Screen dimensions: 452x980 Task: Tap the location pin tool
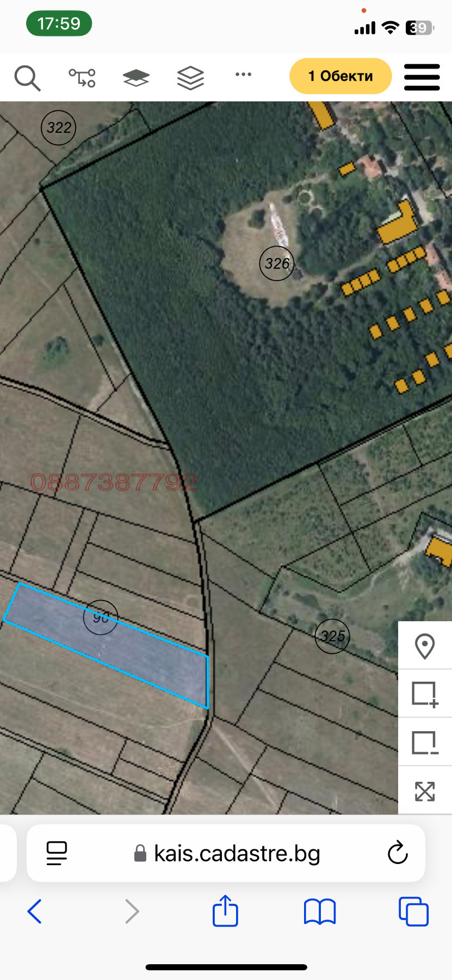click(425, 646)
